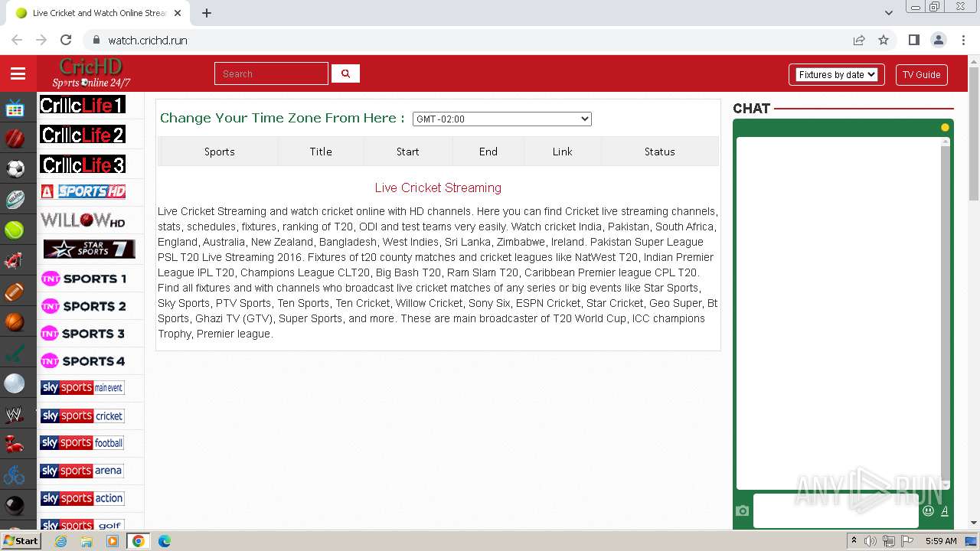980x551 pixels.
Task: Click the TV Guide button
Action: [x=922, y=74]
